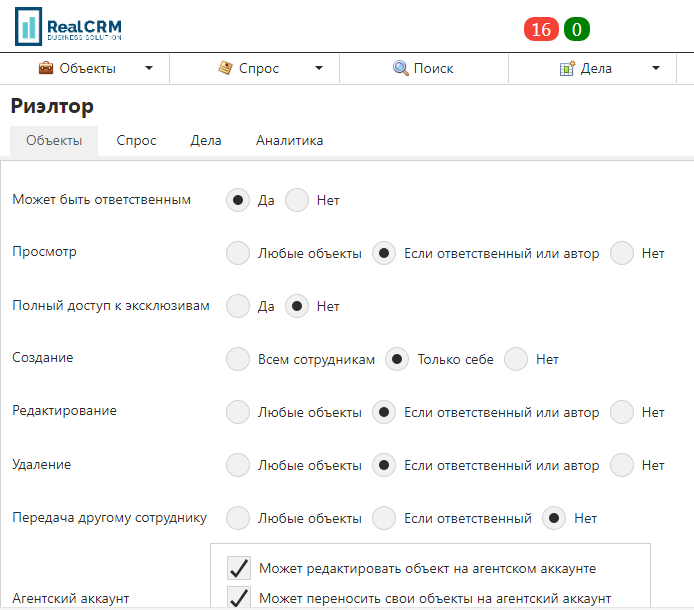The image size is (694, 610).
Task: Select Любые объекты for Передача другому сотруднику
Action: pos(238,518)
